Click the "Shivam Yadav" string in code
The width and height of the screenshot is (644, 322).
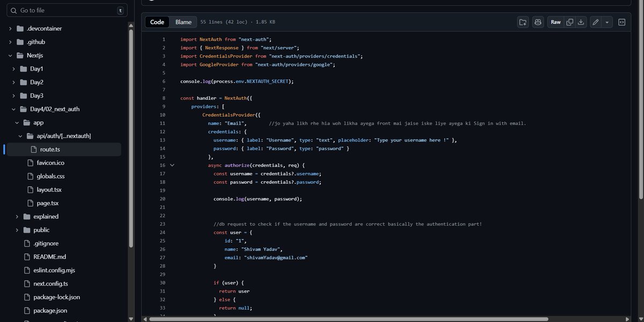[260, 249]
